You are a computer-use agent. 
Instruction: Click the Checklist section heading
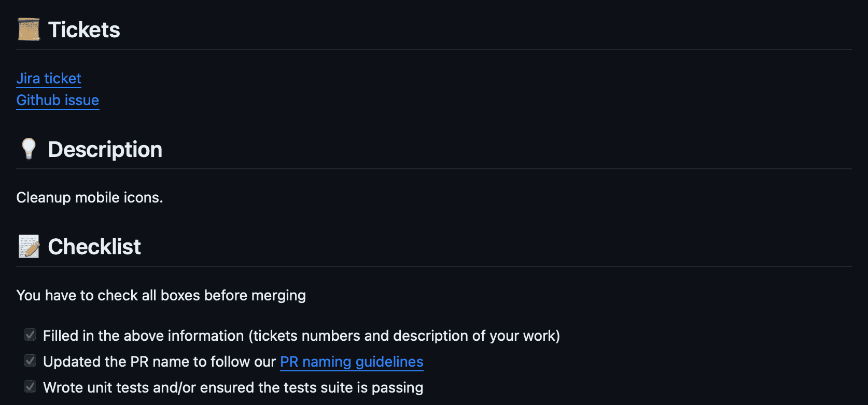94,247
